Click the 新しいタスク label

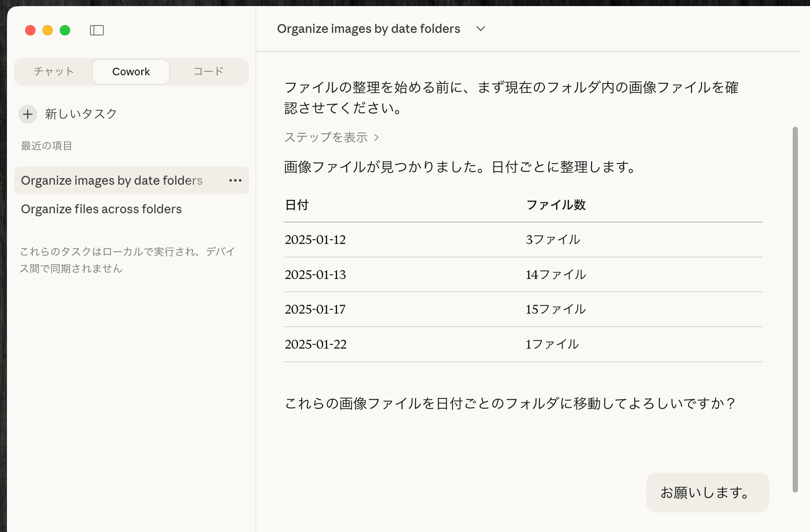click(81, 114)
